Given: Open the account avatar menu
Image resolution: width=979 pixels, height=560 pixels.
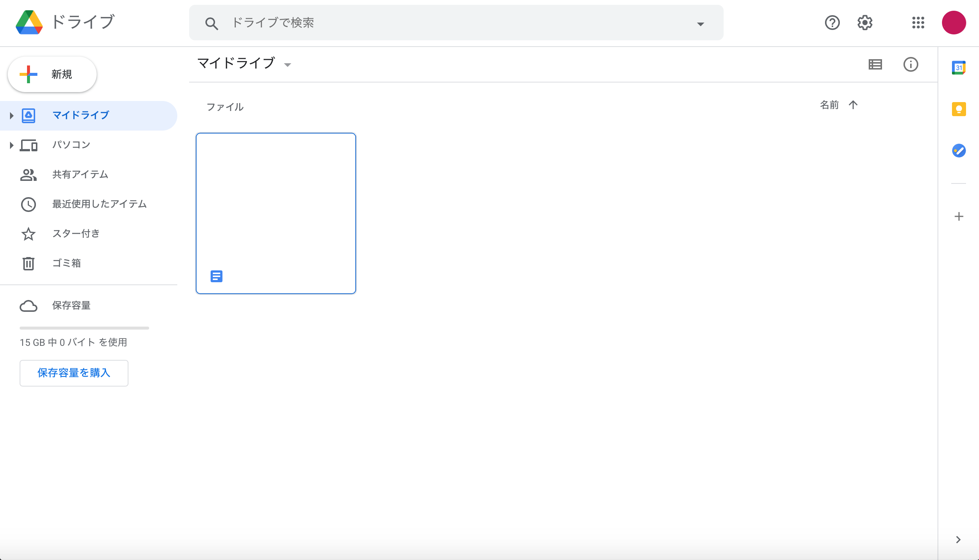Looking at the screenshot, I should [x=953, y=23].
